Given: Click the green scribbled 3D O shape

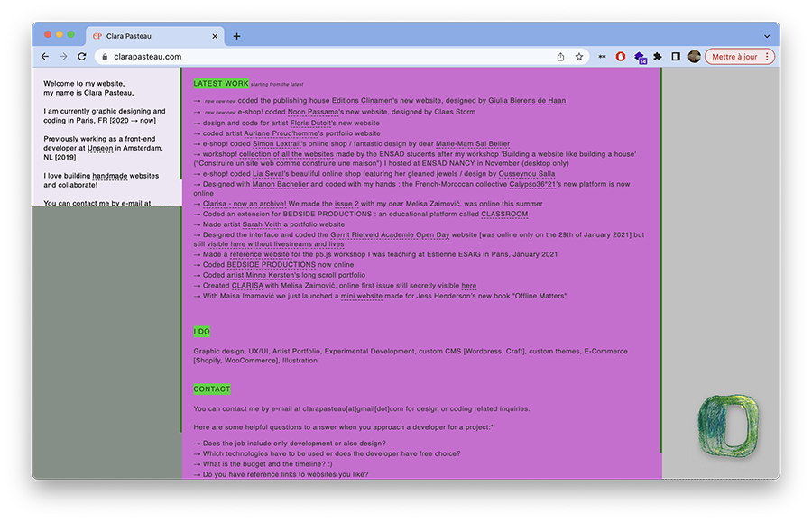Looking at the screenshot, I should pos(728,426).
